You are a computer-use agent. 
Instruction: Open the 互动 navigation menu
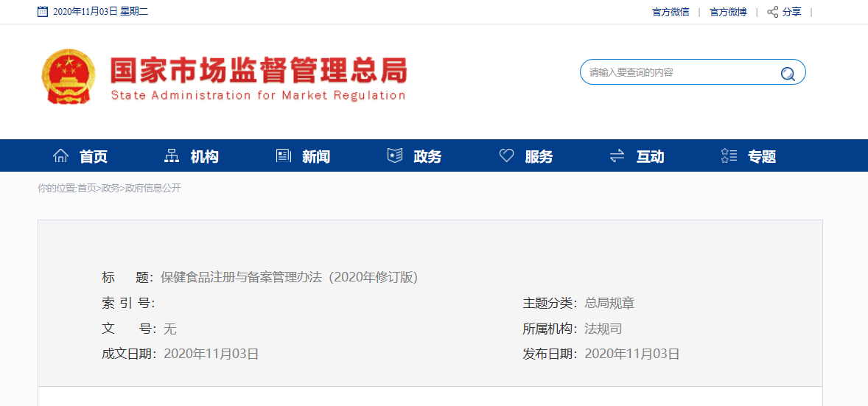(x=650, y=157)
